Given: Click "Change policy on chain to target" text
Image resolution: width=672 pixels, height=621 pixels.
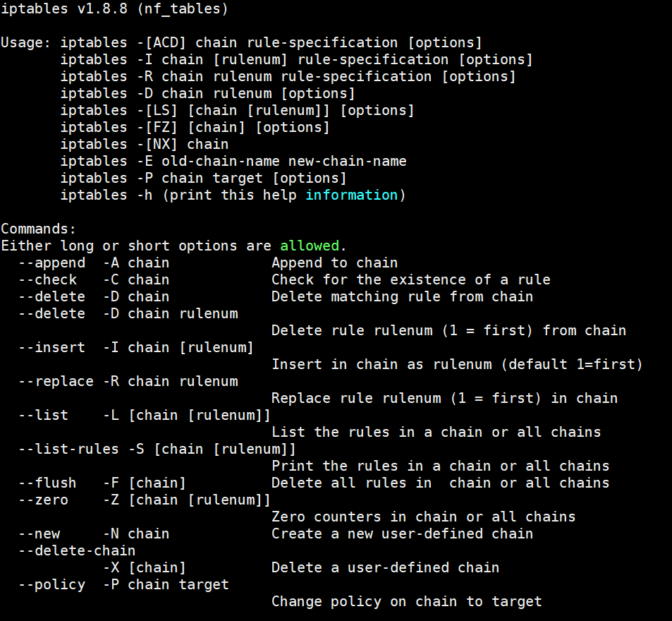Looking at the screenshot, I should [406, 602].
